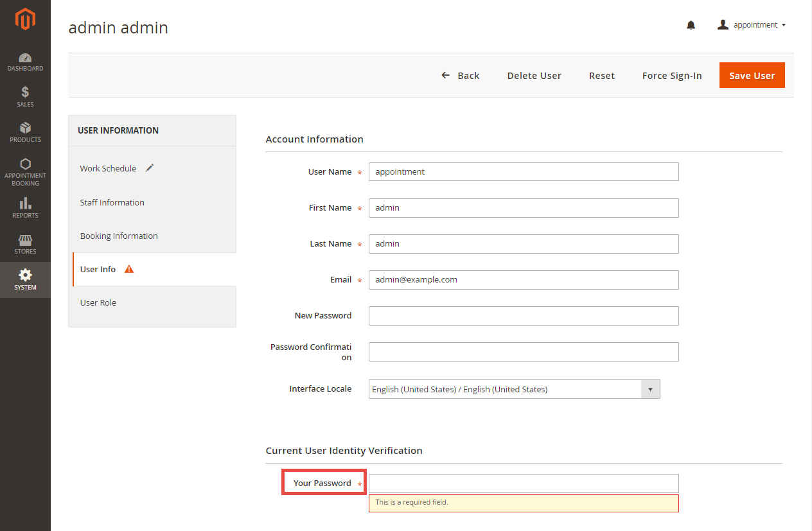Open the System gear icon menu
Viewport: 812px width, 531px height.
25,276
